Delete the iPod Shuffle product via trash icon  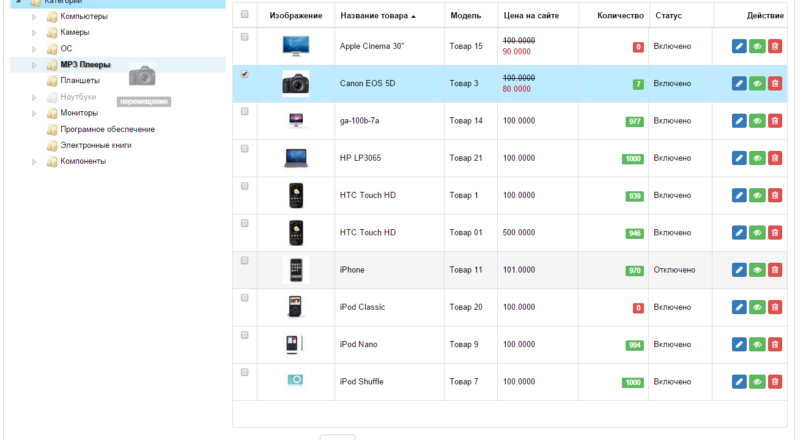(775, 382)
